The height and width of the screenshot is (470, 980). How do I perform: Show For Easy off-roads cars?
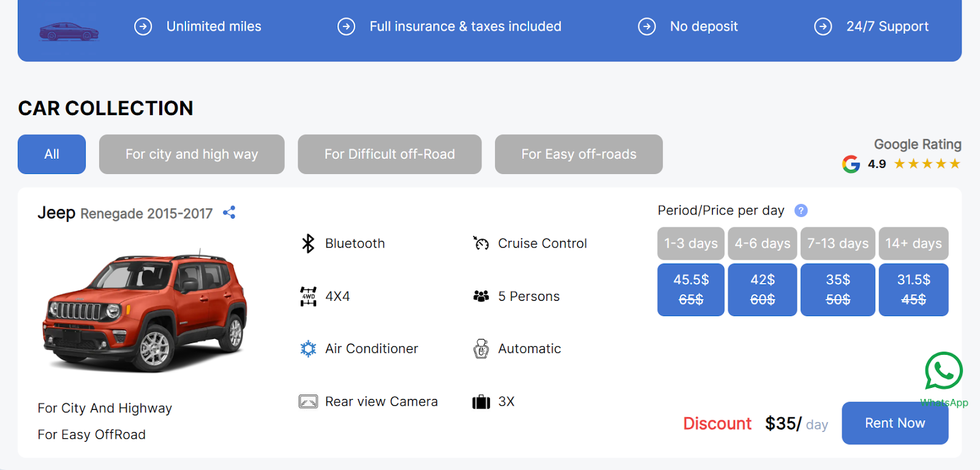click(x=579, y=154)
